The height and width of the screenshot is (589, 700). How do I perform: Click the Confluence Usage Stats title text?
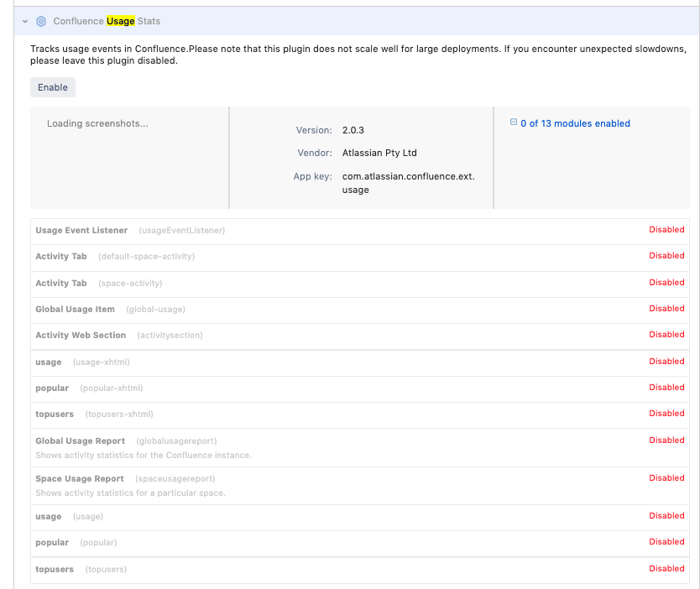[107, 21]
